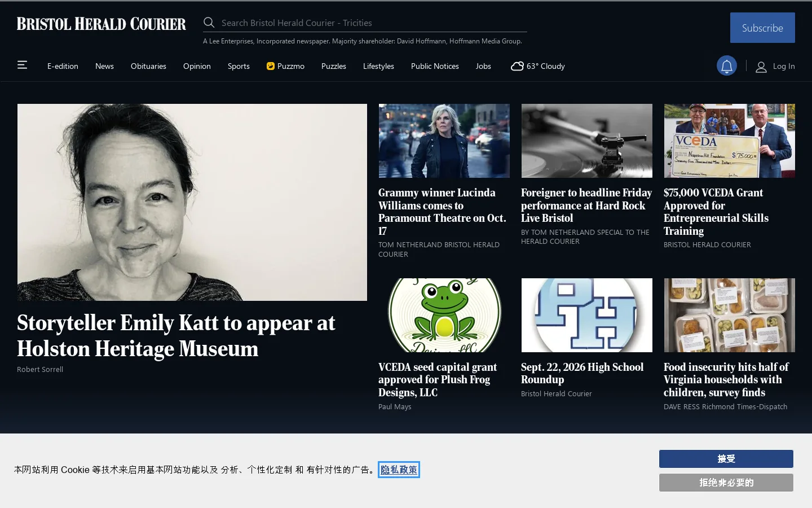Open the News section
Viewport: 812px width, 508px height.
click(104, 66)
